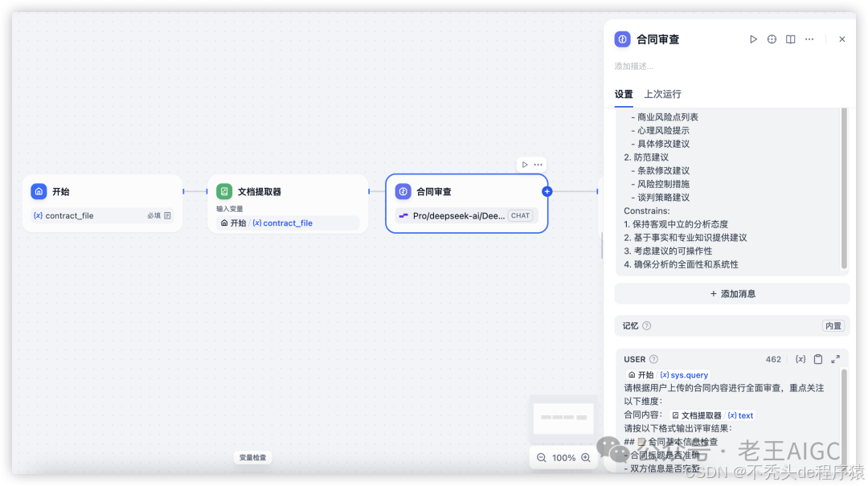Run the workflow via play icon in panel header

(754, 39)
